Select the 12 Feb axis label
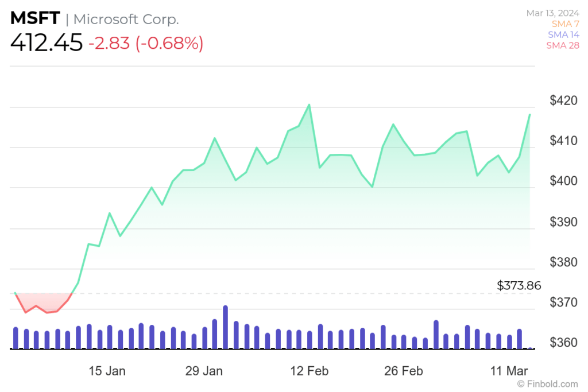 (309, 371)
